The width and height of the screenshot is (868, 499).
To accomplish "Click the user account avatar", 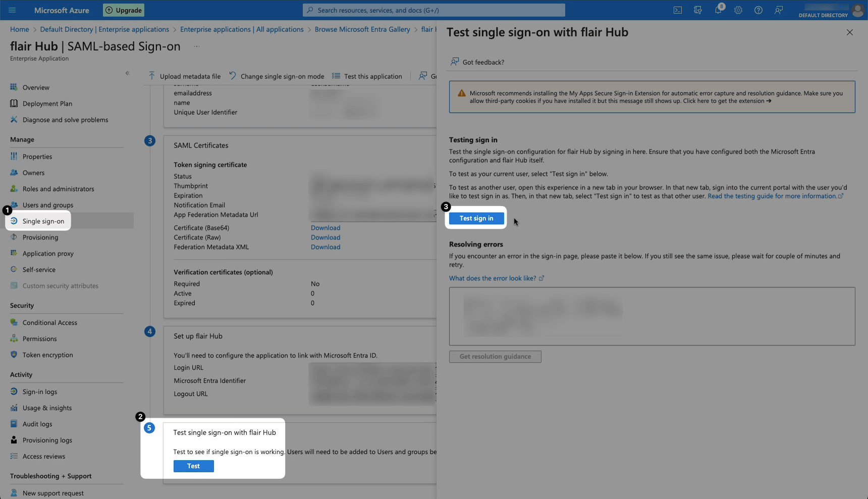I will pos(857,10).
